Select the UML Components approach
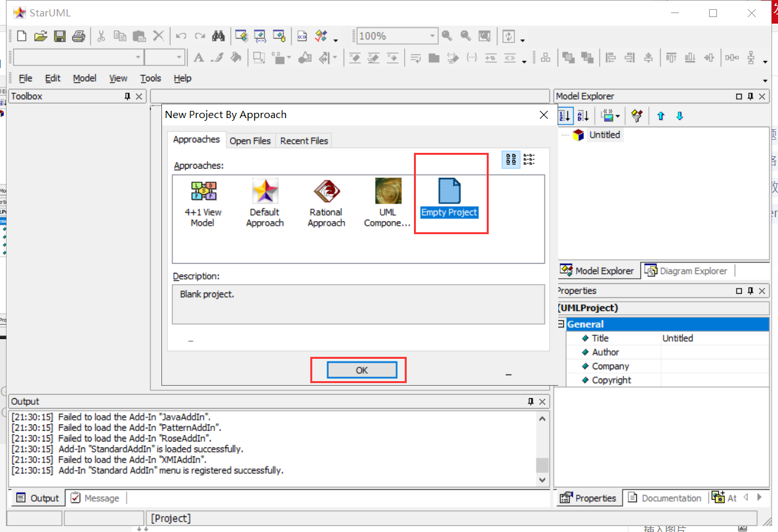 pyautogui.click(x=388, y=204)
